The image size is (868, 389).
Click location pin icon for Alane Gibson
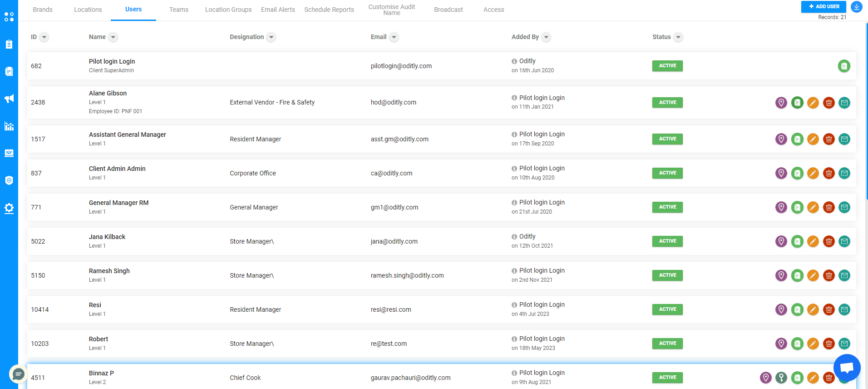781,103
